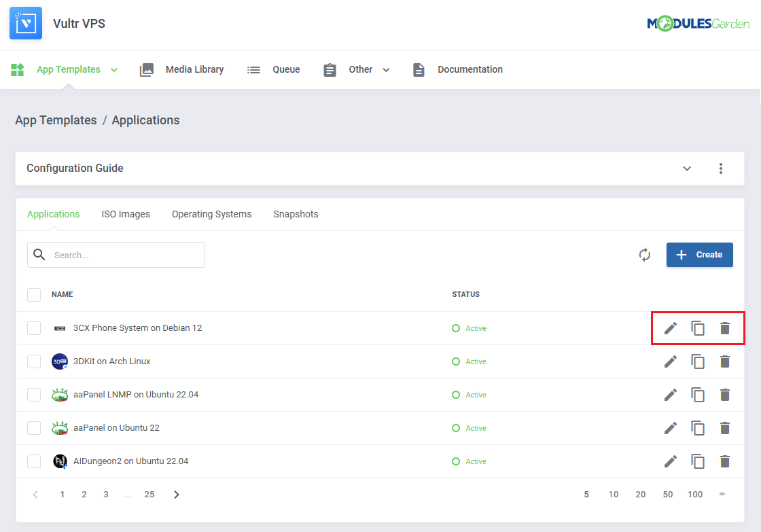
Task: Edit AIDungeon2 on Ubuntu 22.04
Action: [x=670, y=461]
